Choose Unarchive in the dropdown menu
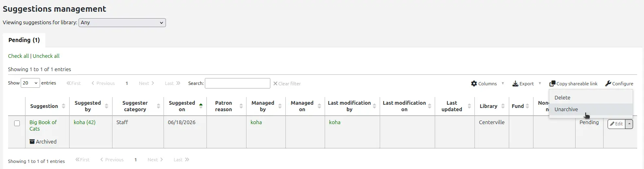The height and width of the screenshot is (169, 644). (x=591, y=110)
